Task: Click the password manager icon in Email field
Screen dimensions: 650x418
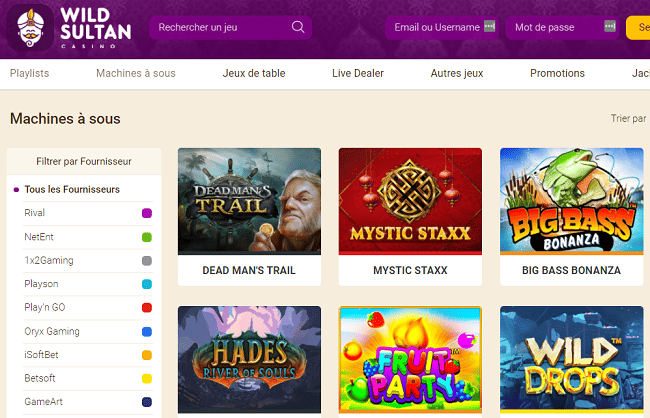Action: pos(490,26)
